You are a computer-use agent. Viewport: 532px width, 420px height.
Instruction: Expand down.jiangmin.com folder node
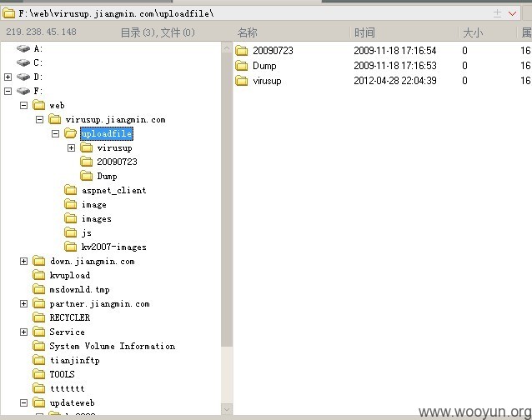[x=23, y=261]
